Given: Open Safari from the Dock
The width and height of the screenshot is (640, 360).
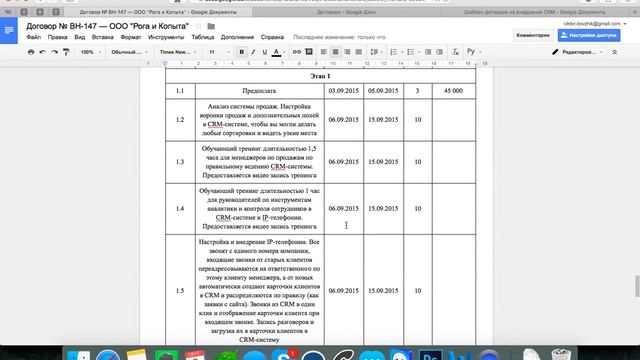Looking at the screenshot, I should (108, 354).
